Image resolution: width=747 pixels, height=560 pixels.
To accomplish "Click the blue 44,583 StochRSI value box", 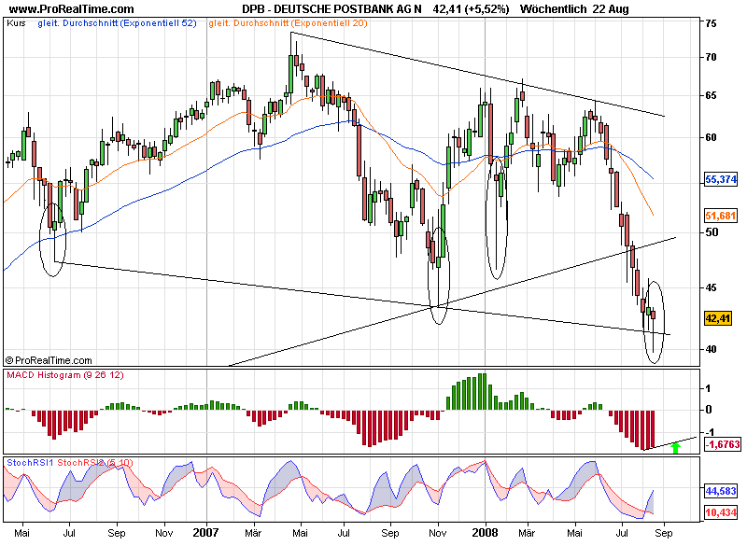I will 721,491.
